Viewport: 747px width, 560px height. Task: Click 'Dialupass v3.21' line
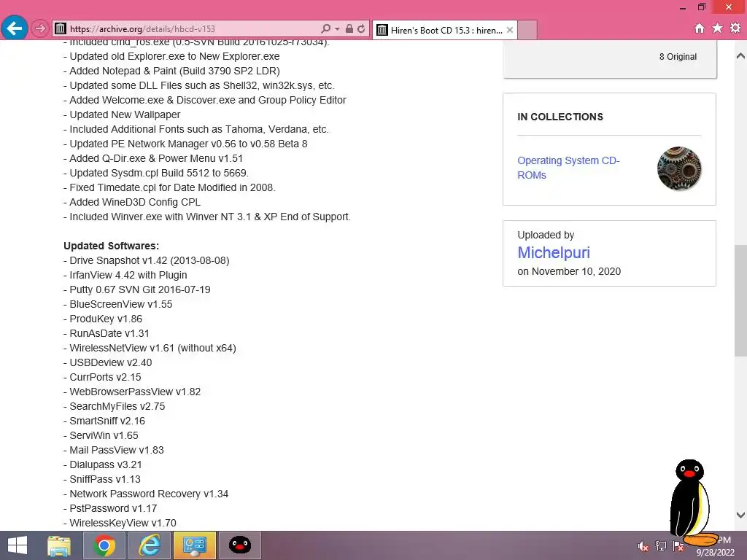(x=102, y=464)
